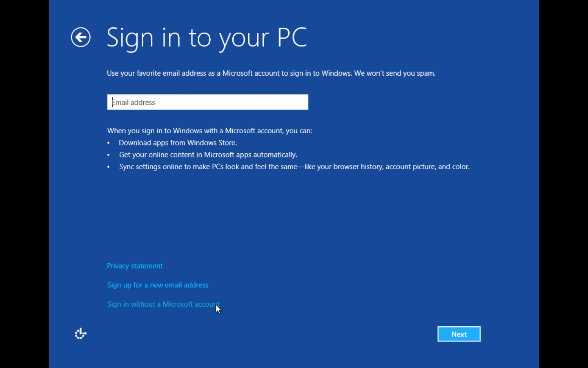Open the Privacy statement link

pyautogui.click(x=135, y=266)
